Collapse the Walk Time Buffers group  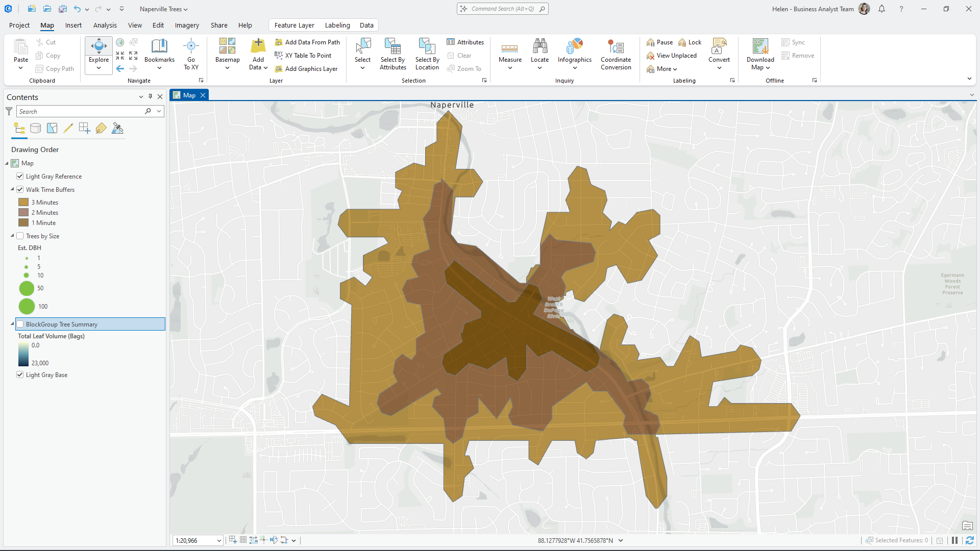click(x=12, y=189)
